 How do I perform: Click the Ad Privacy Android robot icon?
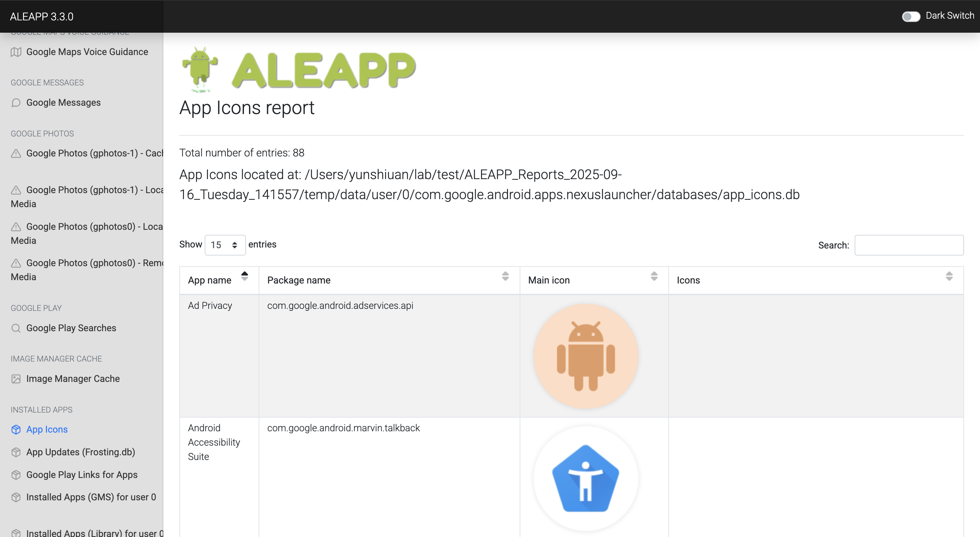click(x=586, y=356)
